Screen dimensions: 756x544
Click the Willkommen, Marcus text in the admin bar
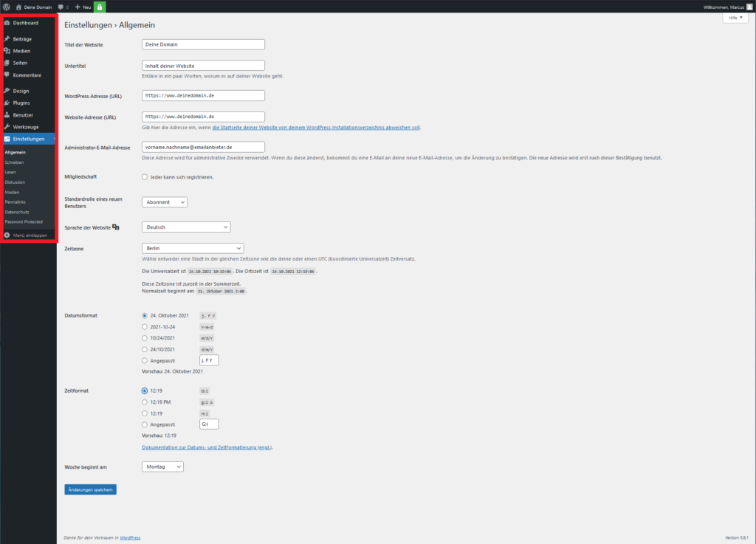tap(724, 7)
